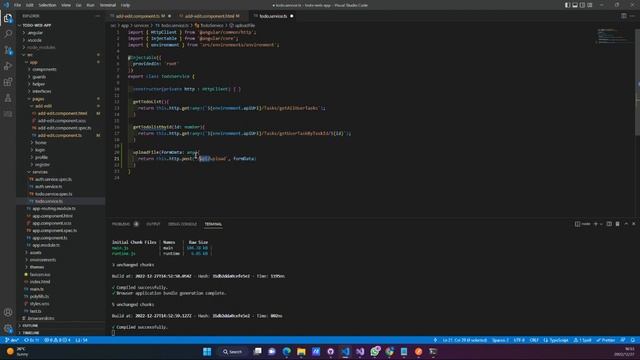
Task: Click the Search box in taskbar
Action: pos(233,351)
